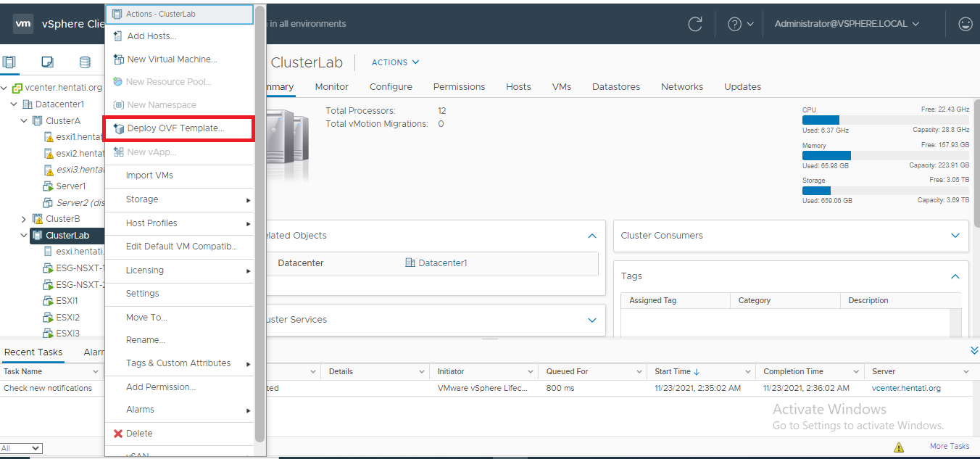
Task: Open the feedback smiley icon
Action: tap(965, 24)
